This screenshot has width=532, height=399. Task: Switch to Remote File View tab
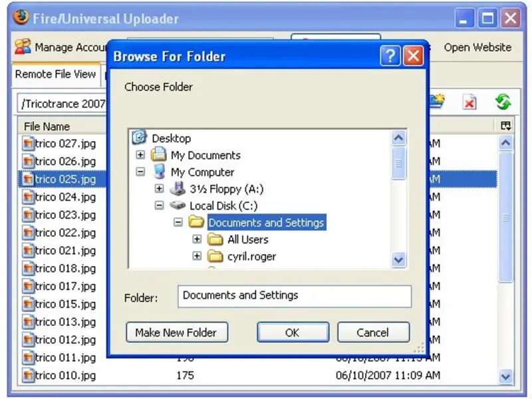[56, 74]
